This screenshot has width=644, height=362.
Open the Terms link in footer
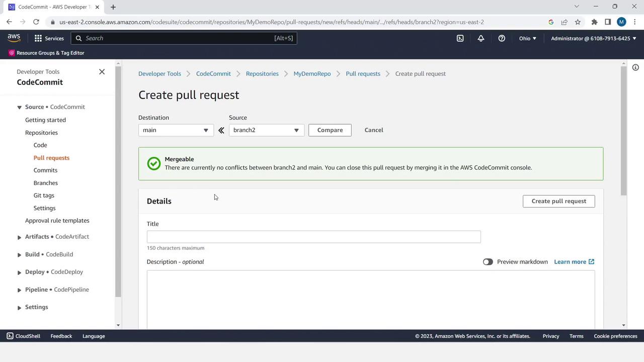tap(576, 336)
